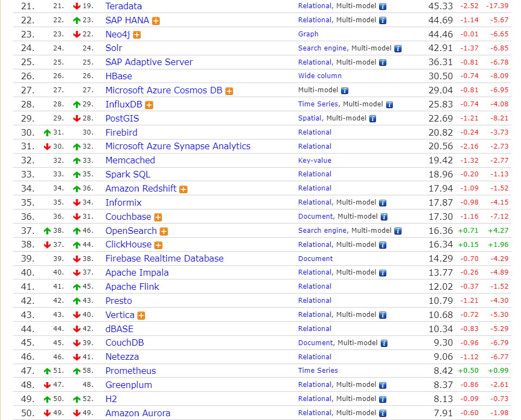The width and height of the screenshot is (521, 420).
Task: Select the score 45.33 in Teradata row
Action: (x=441, y=6)
